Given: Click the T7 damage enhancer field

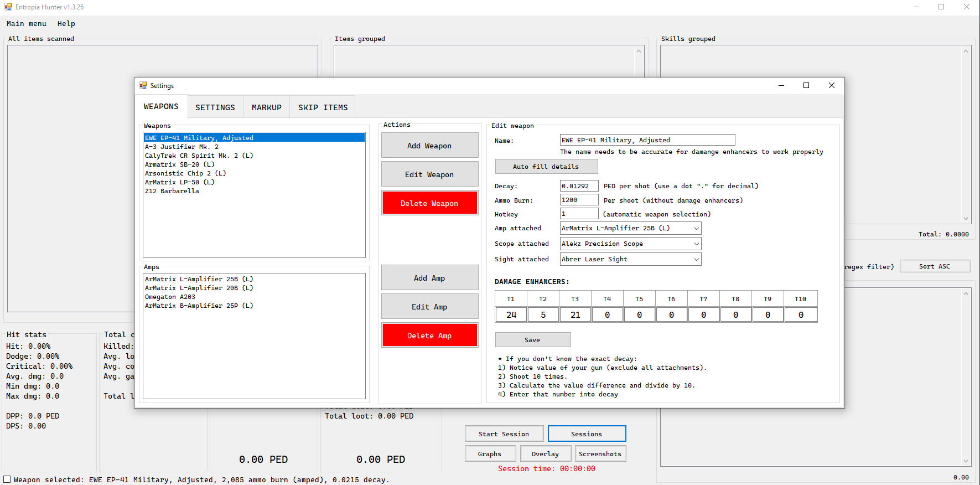Looking at the screenshot, I should click(x=704, y=314).
